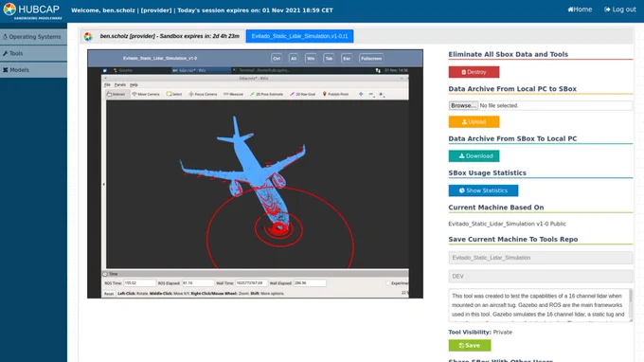
Task: Click the Wall Elapsed field
Action: point(310,283)
